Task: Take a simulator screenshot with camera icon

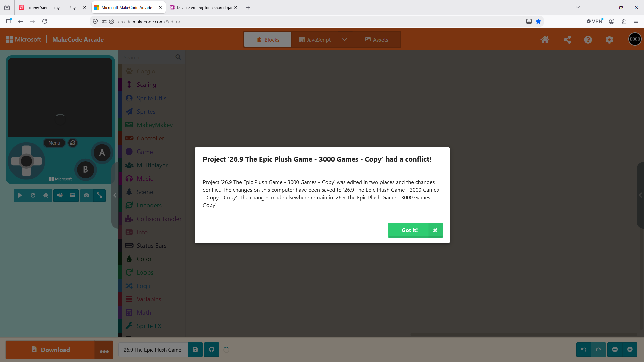Action: (86, 195)
